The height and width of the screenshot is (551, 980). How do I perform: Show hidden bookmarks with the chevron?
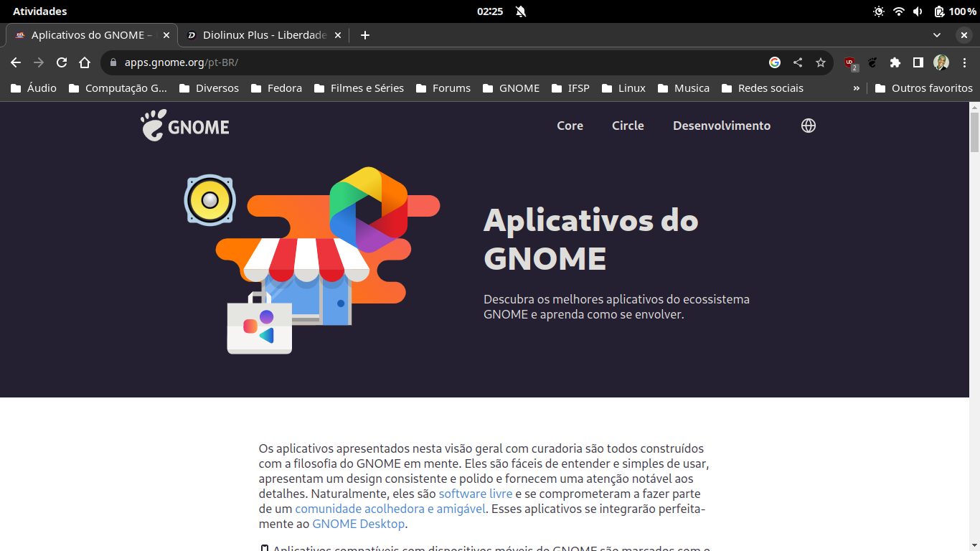click(856, 88)
